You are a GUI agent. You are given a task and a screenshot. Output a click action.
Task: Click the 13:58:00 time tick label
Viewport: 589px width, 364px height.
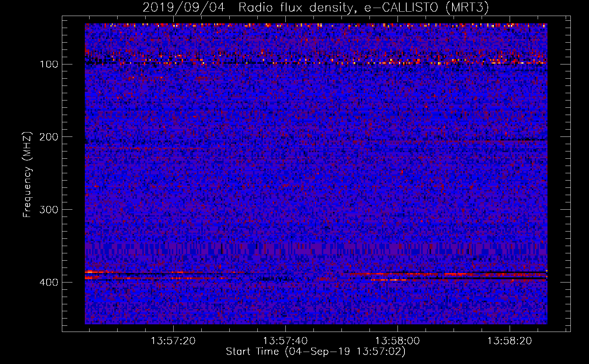tap(398, 341)
